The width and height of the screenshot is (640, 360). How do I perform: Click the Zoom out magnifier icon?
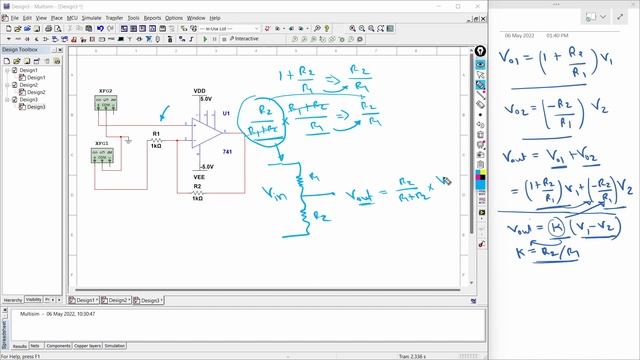(362, 29)
